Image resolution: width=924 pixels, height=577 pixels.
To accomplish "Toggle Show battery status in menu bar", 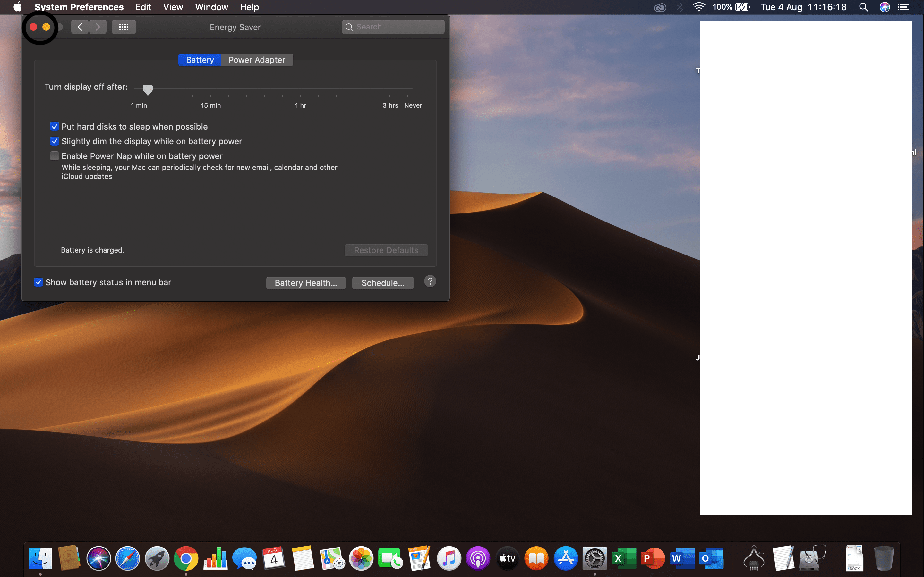I will coord(38,282).
